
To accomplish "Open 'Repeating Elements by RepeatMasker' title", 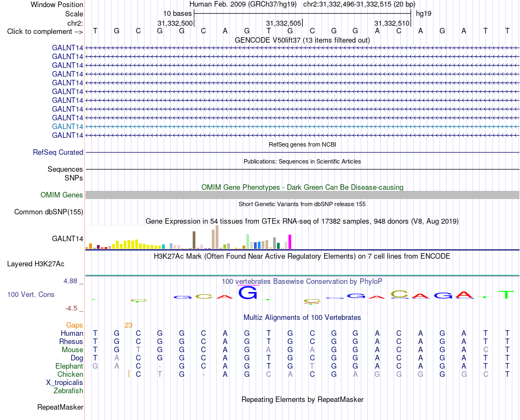I will click(302, 399).
